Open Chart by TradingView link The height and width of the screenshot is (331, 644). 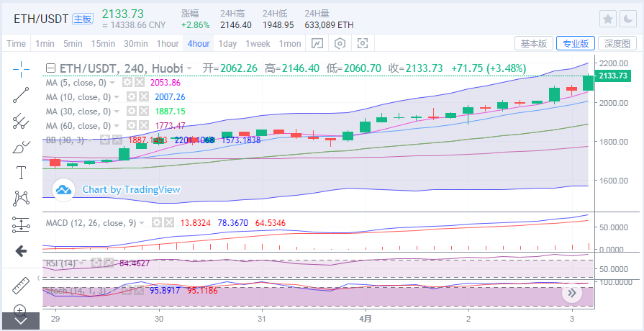coord(131,189)
